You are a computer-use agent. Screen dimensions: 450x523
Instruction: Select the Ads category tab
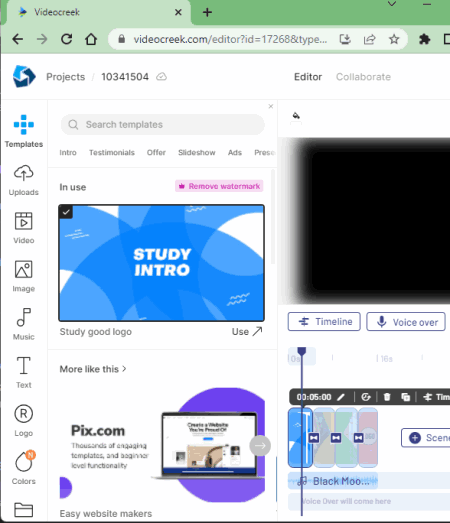235,152
